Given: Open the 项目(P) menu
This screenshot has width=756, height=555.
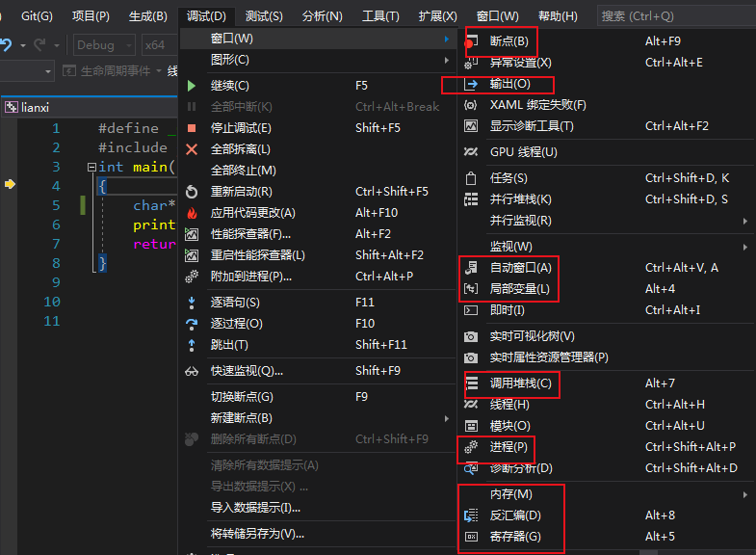Looking at the screenshot, I should (x=91, y=16).
